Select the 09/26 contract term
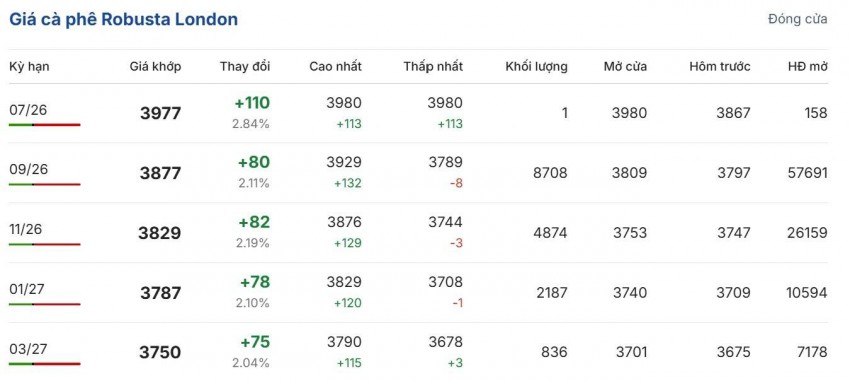The height and width of the screenshot is (381, 850). click(29, 170)
